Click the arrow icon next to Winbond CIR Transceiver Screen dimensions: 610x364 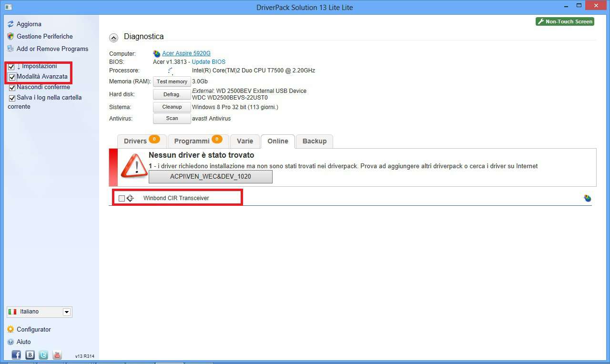130,198
